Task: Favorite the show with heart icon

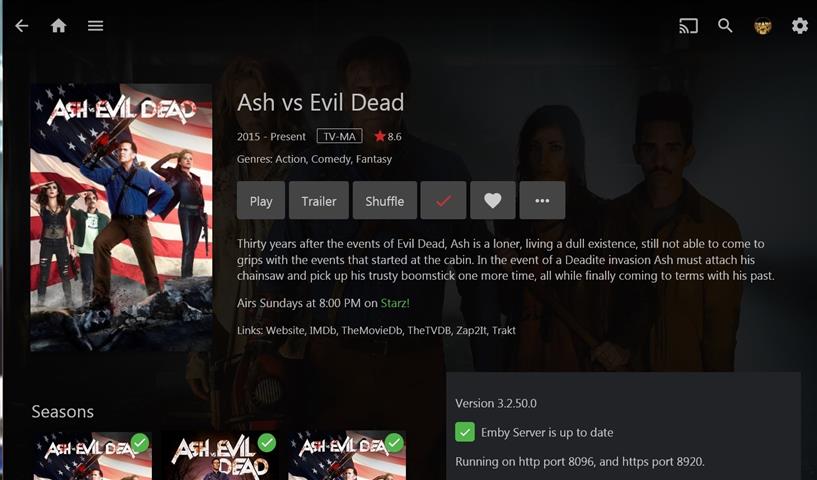Action: pos(492,201)
